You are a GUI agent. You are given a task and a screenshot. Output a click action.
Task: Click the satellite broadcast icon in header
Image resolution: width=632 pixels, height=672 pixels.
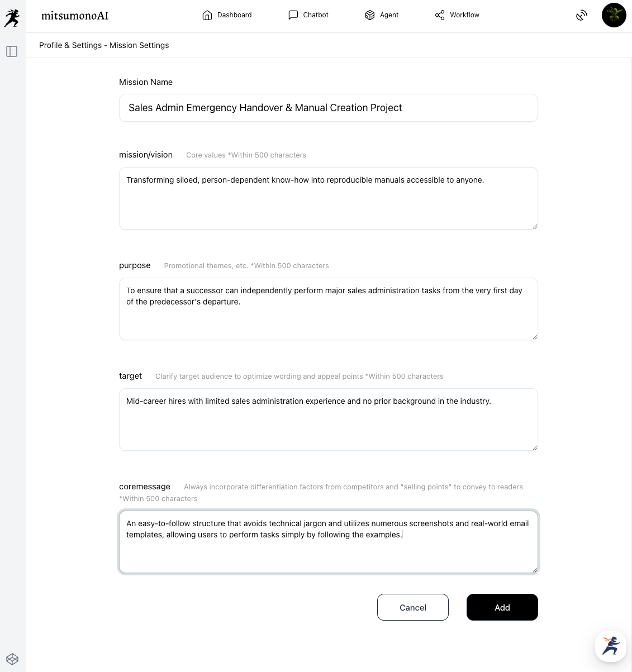click(x=582, y=15)
